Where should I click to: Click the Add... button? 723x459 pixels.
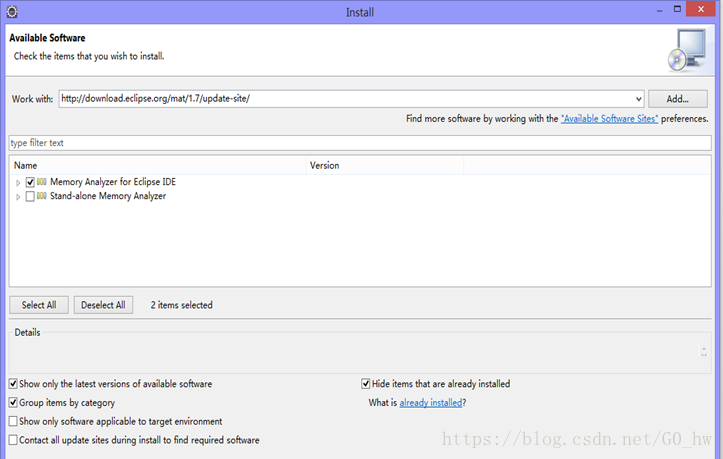(x=678, y=99)
